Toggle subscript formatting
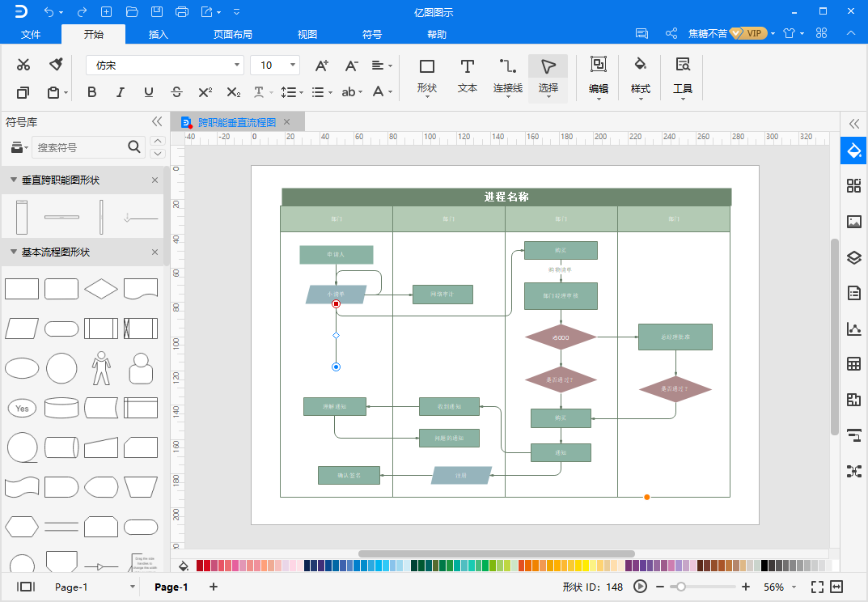Viewport: 868px width, 602px height. coord(234,92)
